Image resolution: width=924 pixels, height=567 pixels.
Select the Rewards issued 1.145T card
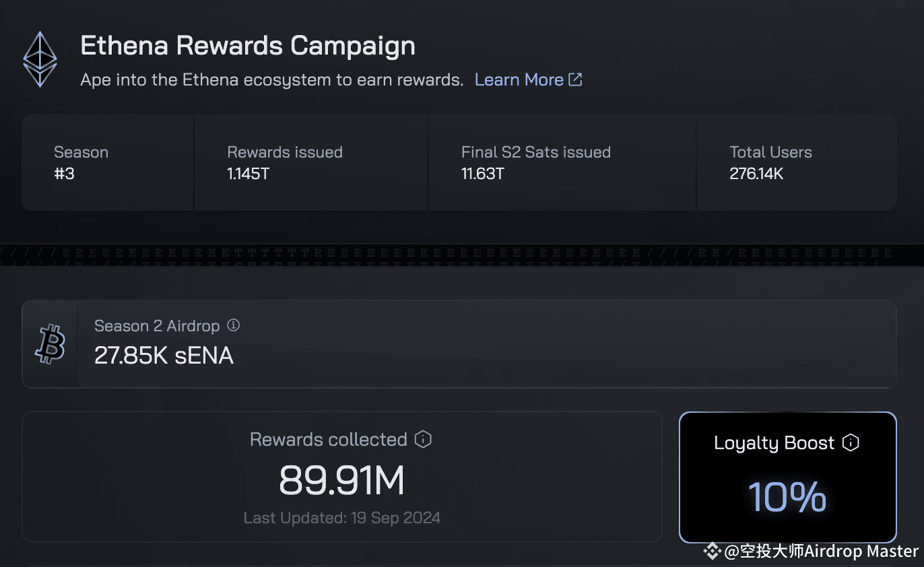pyautogui.click(x=311, y=162)
